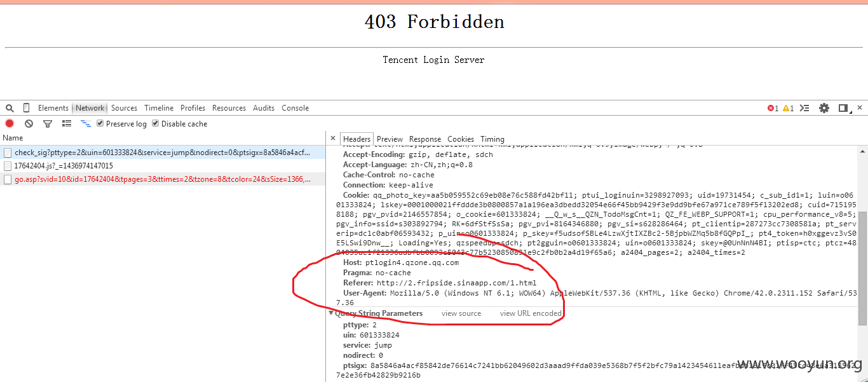The width and height of the screenshot is (868, 382).
Task: Open the Response detail tab
Action: pyautogui.click(x=425, y=139)
